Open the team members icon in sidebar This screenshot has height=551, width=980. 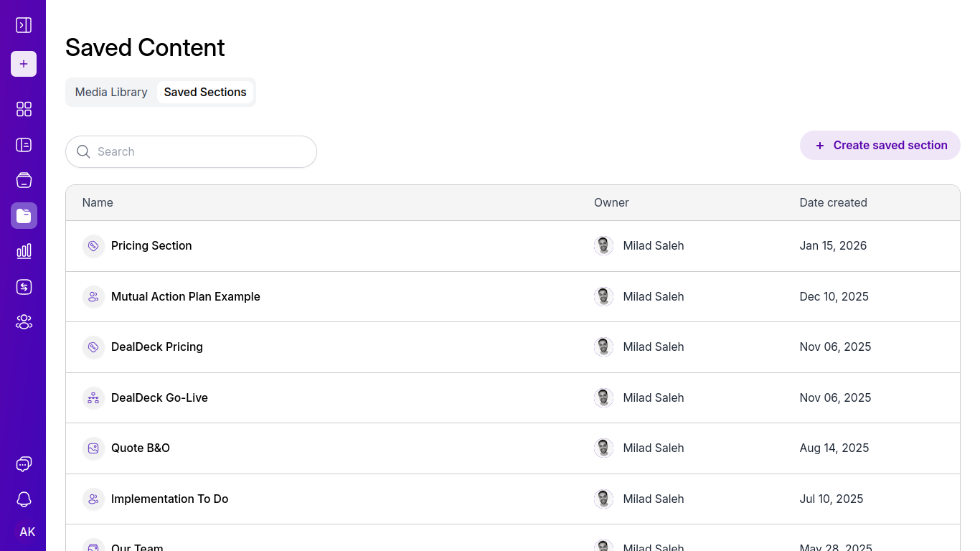(24, 321)
